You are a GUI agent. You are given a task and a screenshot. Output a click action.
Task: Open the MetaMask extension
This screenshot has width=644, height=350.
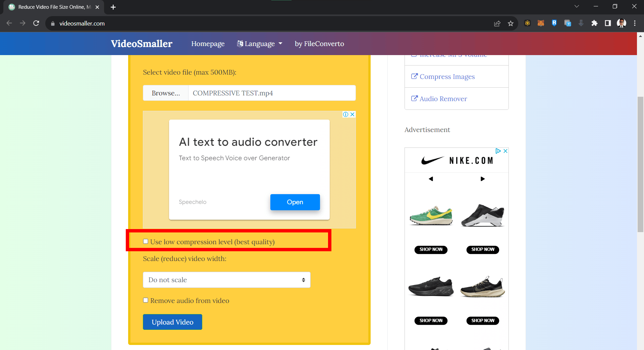point(540,23)
